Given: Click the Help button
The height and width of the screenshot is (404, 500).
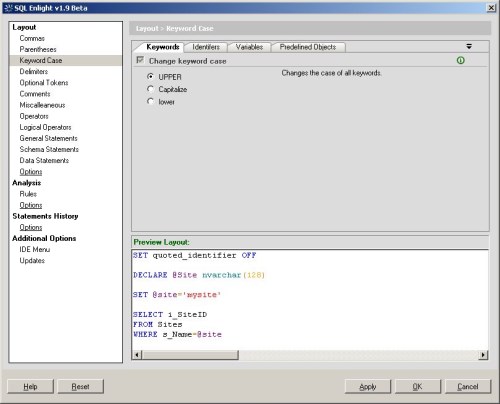Looking at the screenshot, I should click(x=30, y=386).
